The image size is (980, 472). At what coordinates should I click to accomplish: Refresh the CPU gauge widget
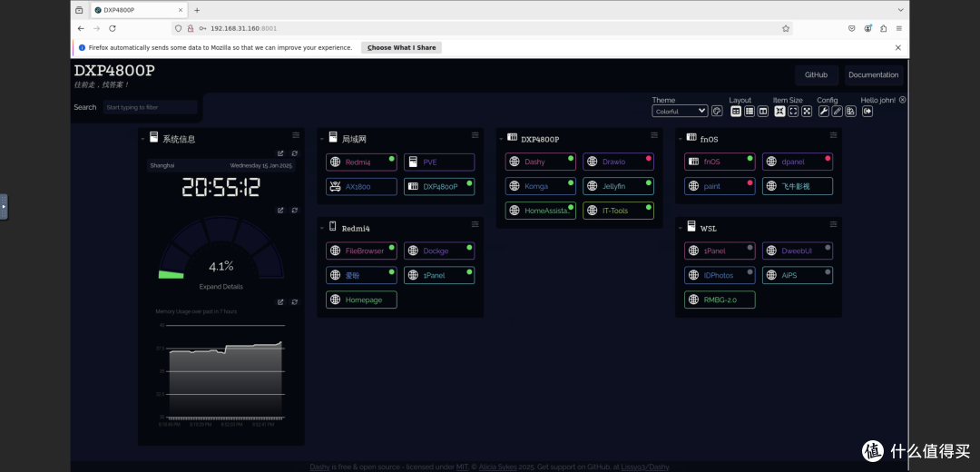(x=294, y=210)
